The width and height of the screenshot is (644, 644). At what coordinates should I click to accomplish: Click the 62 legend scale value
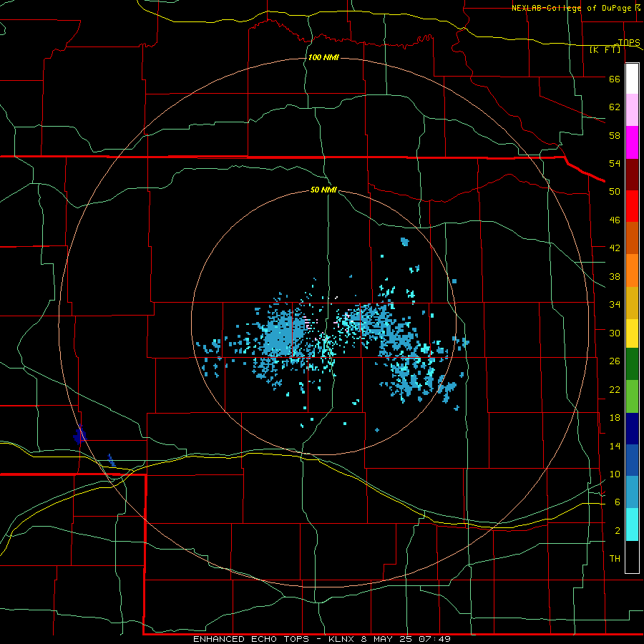click(615, 107)
